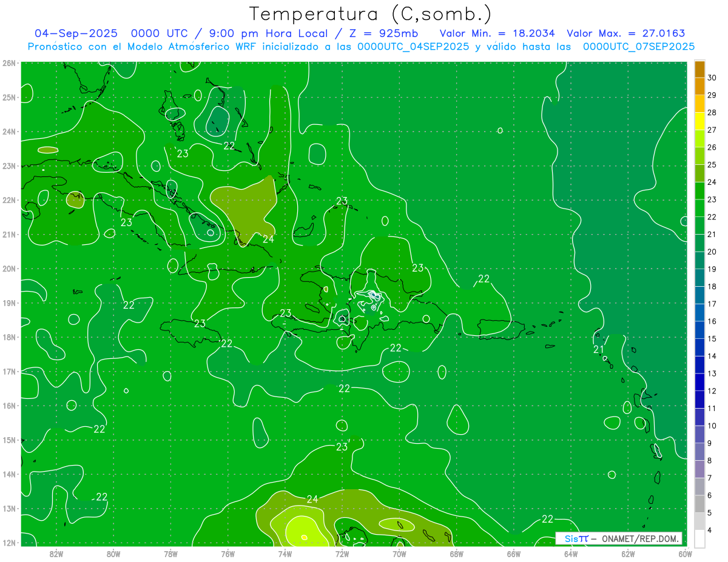Viewport: 728px width, 562px height.
Task: Click the yellow swatch on the color bar
Action: click(699, 121)
